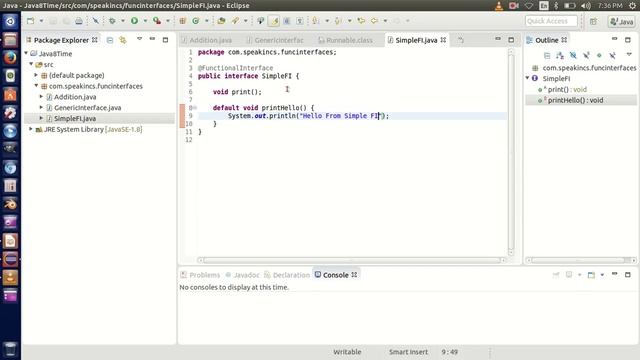Open Outline View Menu triangle
Screen dimensions: 640x360
(629, 55)
